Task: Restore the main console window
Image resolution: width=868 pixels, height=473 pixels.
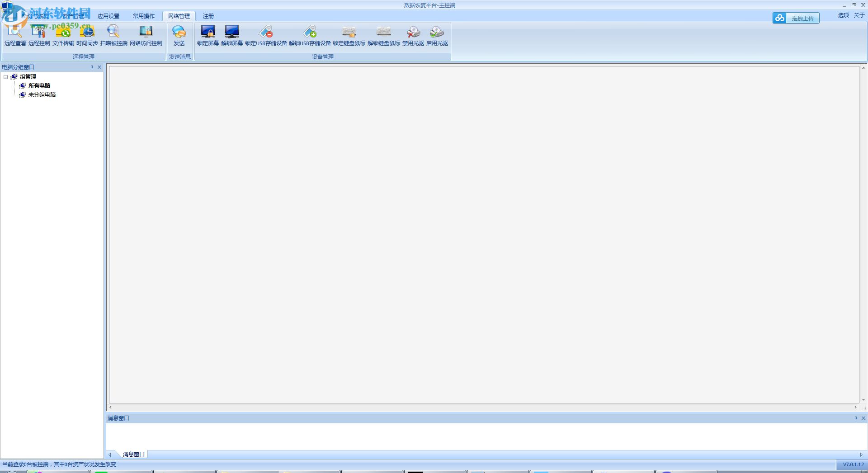Action: (854, 5)
